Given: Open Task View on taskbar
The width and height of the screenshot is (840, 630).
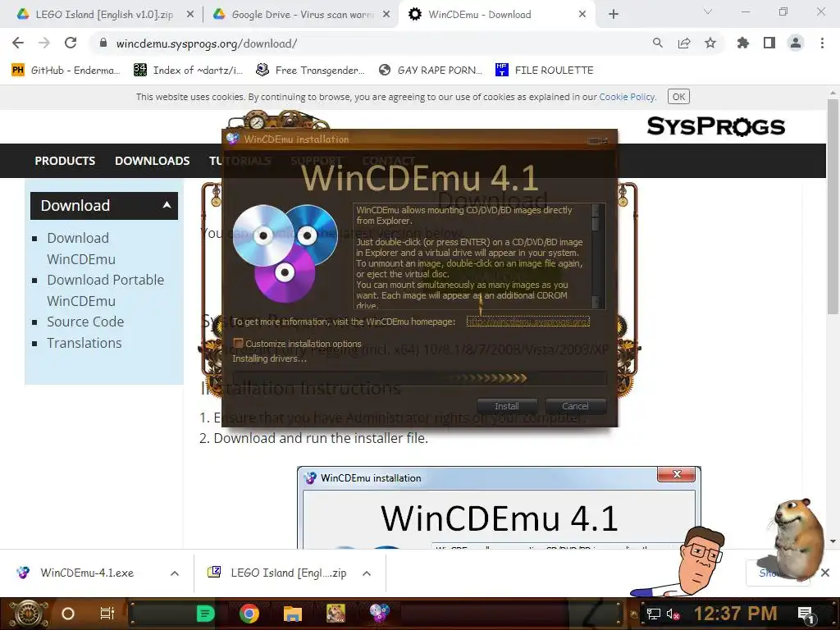Looking at the screenshot, I should point(107,614).
